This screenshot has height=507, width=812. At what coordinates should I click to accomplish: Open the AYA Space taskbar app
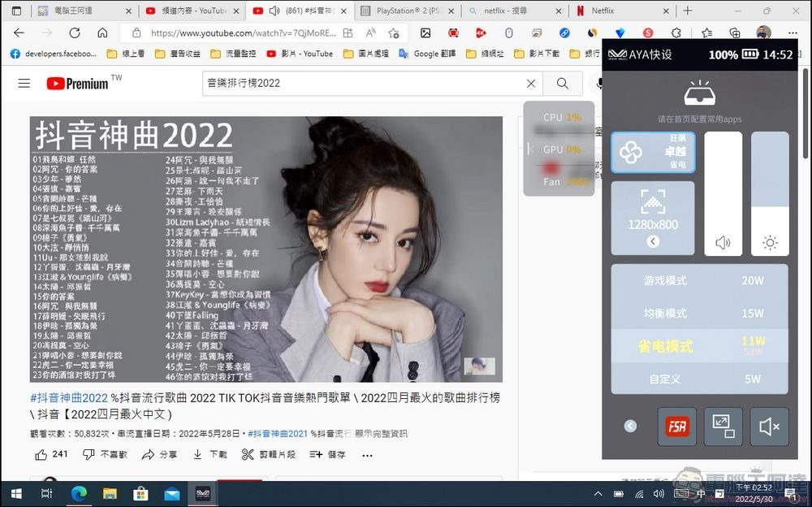(x=203, y=494)
